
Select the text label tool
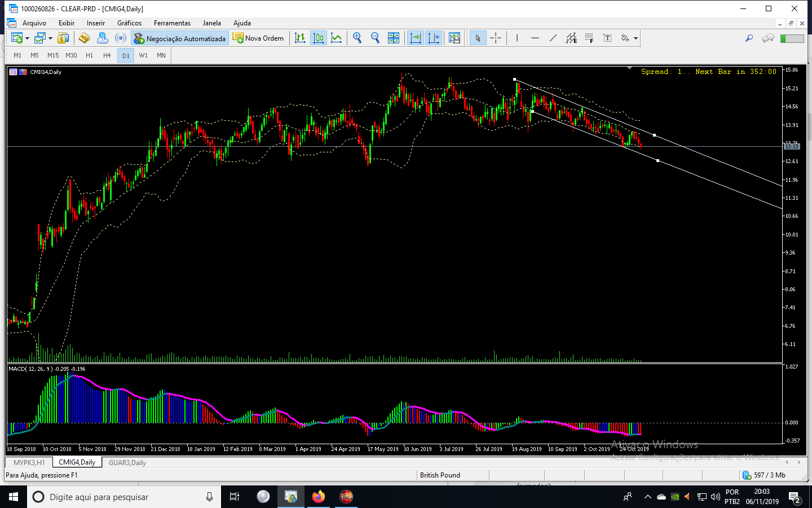(607, 38)
